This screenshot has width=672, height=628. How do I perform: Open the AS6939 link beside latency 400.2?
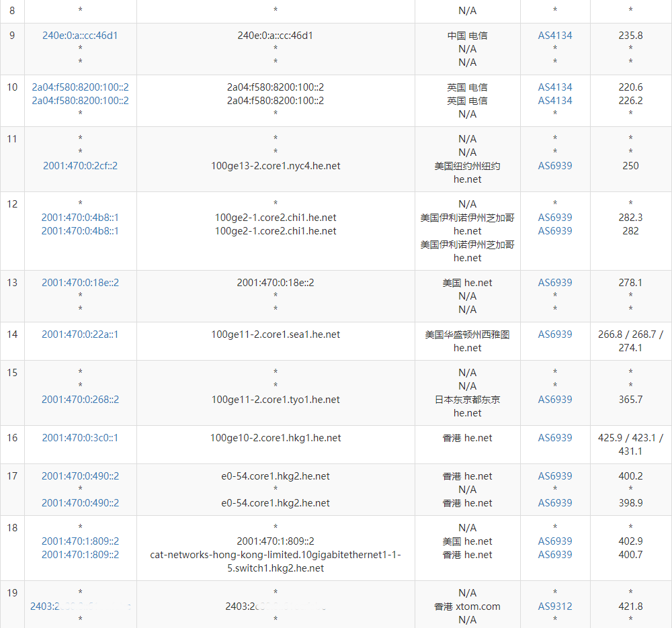(x=555, y=476)
